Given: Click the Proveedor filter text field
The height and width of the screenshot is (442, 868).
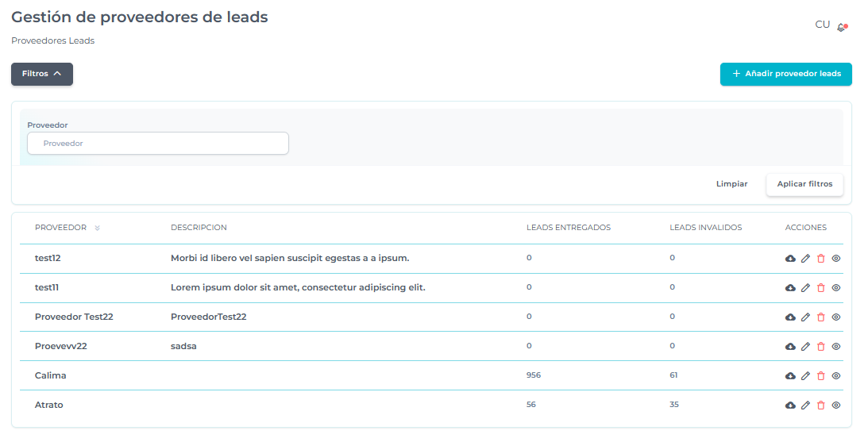Looking at the screenshot, I should pyautogui.click(x=158, y=144).
